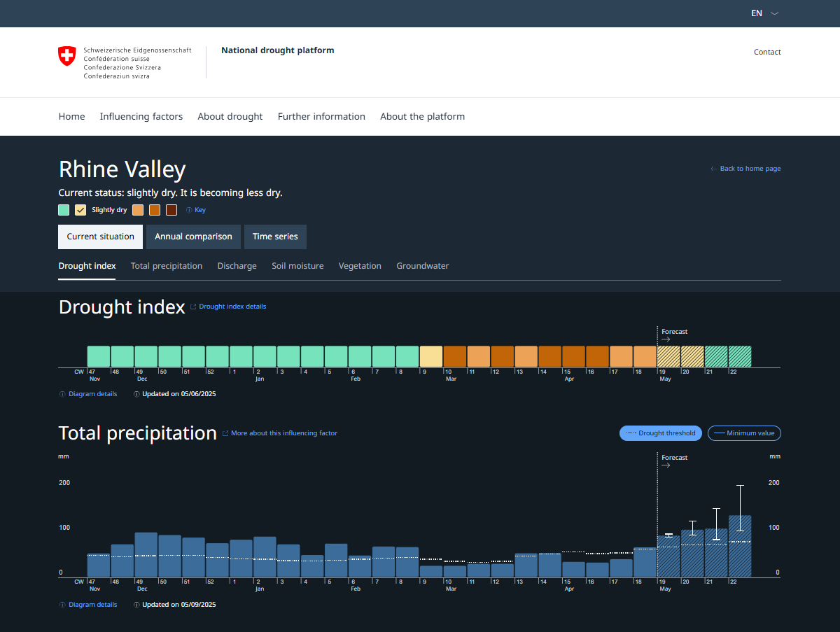Toggle the Minimum value line
Screen dimensions: 840x632
coord(744,433)
